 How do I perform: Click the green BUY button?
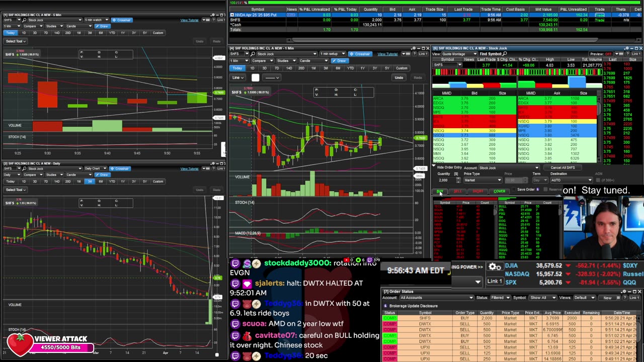point(440,191)
